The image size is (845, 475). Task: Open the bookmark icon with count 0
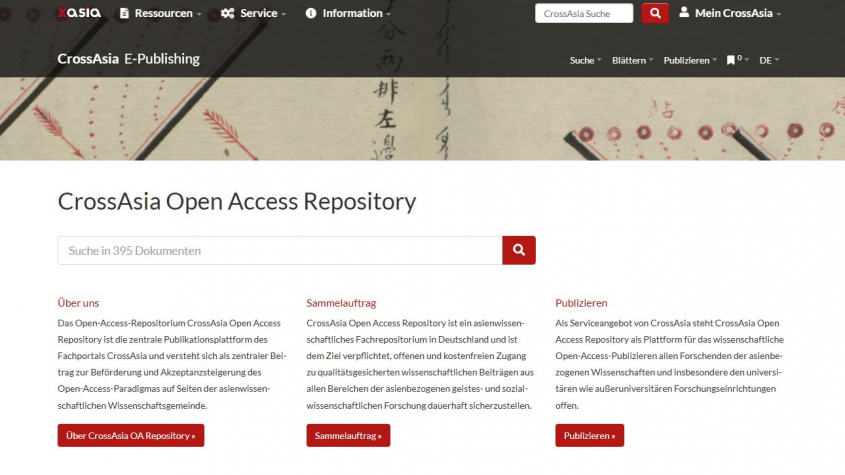click(731, 60)
